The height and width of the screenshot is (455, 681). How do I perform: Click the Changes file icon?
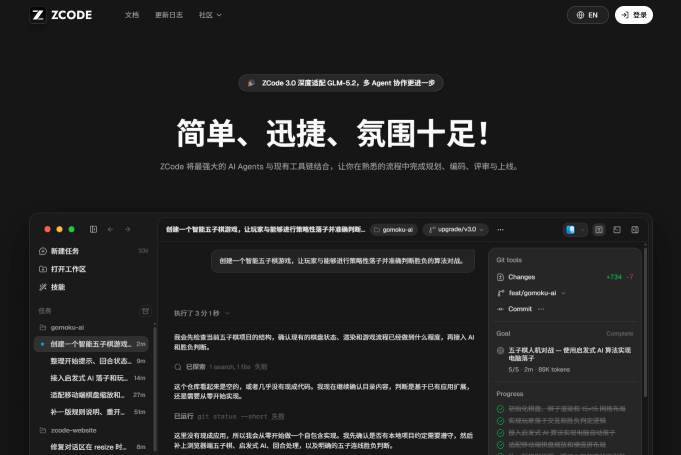pos(500,277)
